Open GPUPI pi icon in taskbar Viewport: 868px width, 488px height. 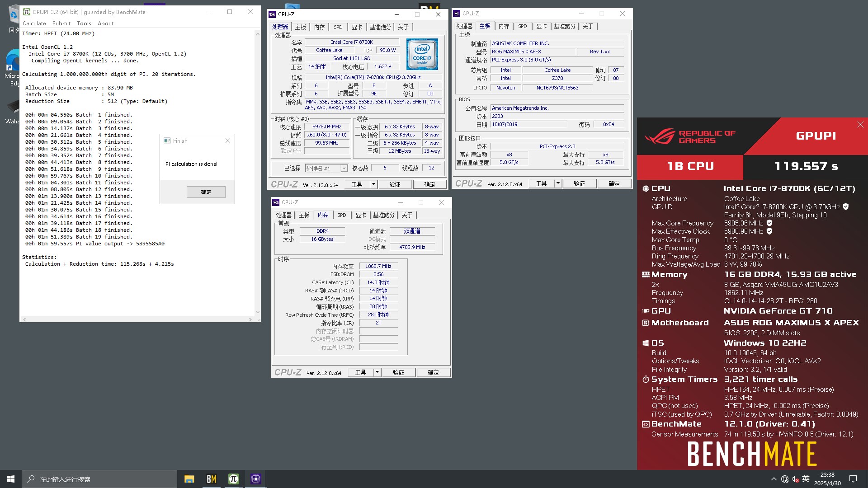[x=233, y=479]
